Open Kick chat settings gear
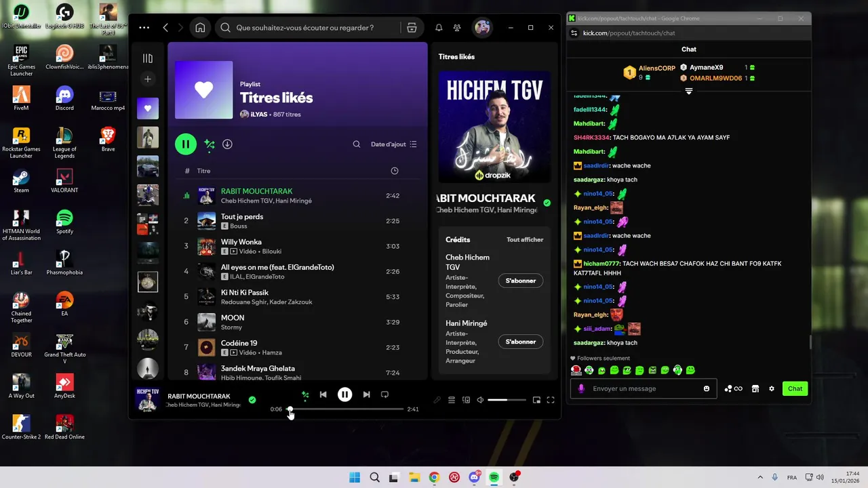Viewport: 868px width, 488px height. (772, 389)
